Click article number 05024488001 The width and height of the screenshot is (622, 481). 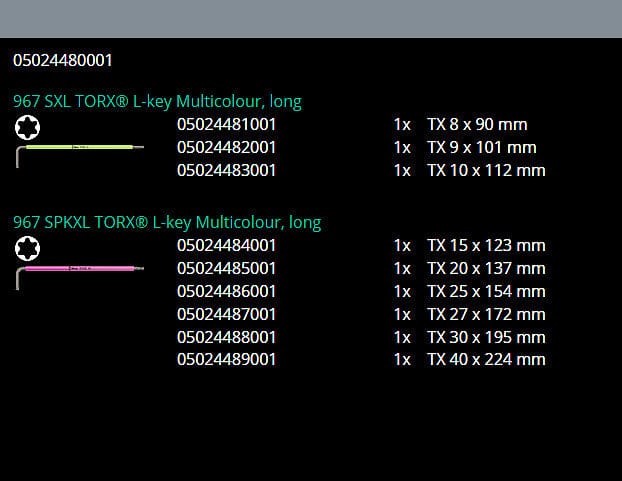(x=227, y=337)
